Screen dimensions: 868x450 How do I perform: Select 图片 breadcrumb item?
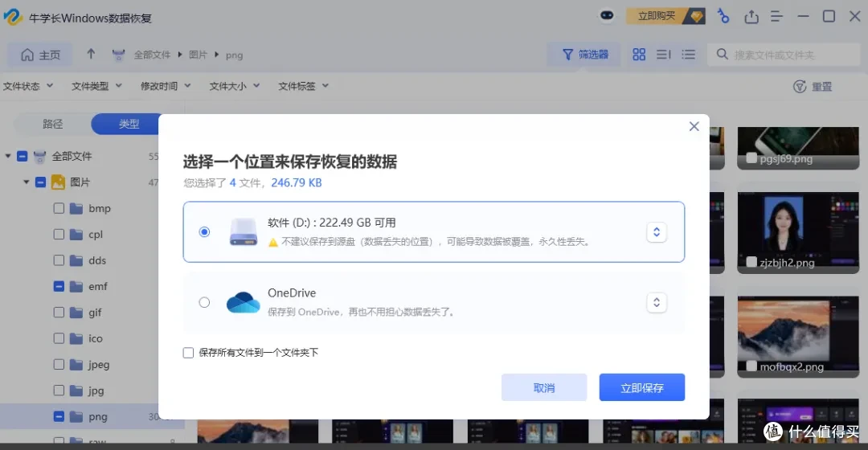click(x=198, y=55)
